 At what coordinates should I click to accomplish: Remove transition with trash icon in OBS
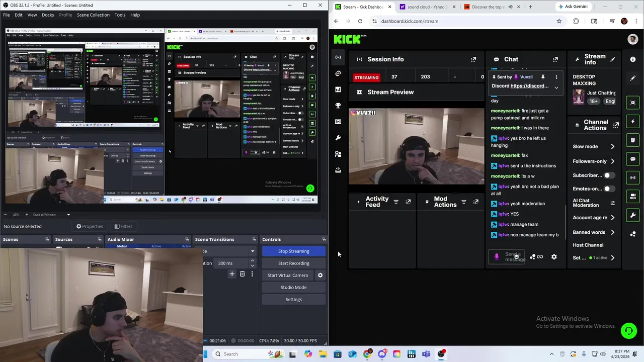[x=242, y=274]
